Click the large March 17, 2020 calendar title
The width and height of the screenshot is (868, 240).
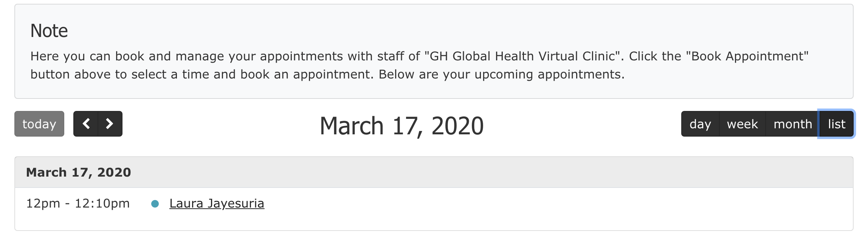pyautogui.click(x=401, y=126)
